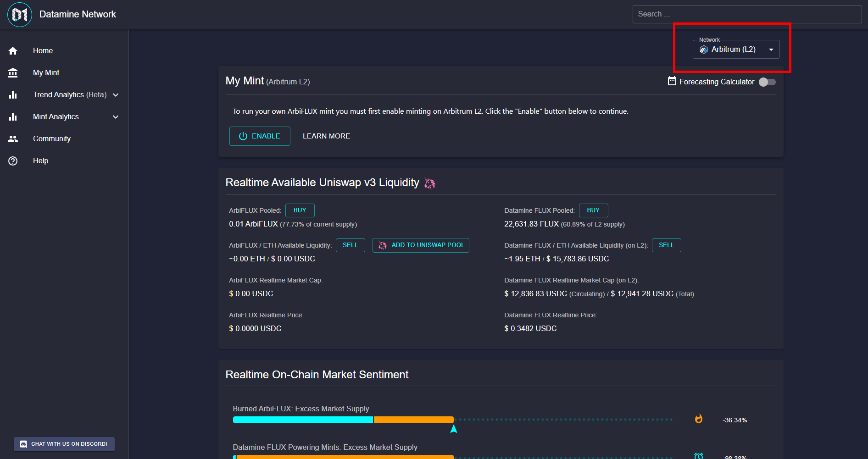The width and height of the screenshot is (868, 459).
Task: Click the $ 12,836.83 USDC circulating market cap
Action: pos(535,294)
